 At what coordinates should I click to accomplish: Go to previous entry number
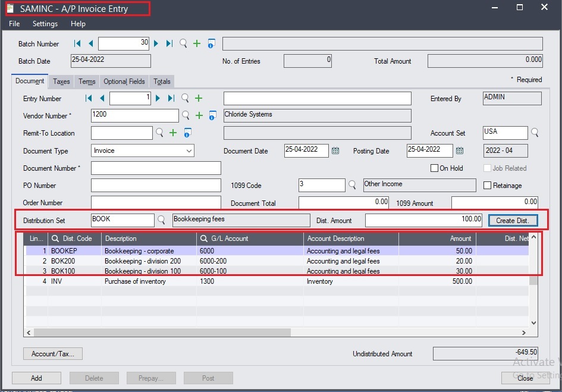click(102, 98)
